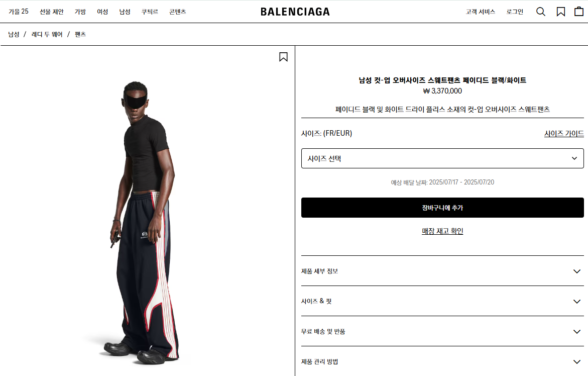The width and height of the screenshot is (588, 376).
Task: Open the 사이즈 가이드 link
Action: click(564, 133)
